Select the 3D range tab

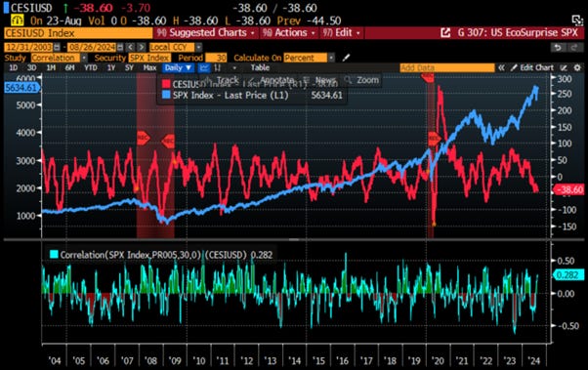[31, 68]
